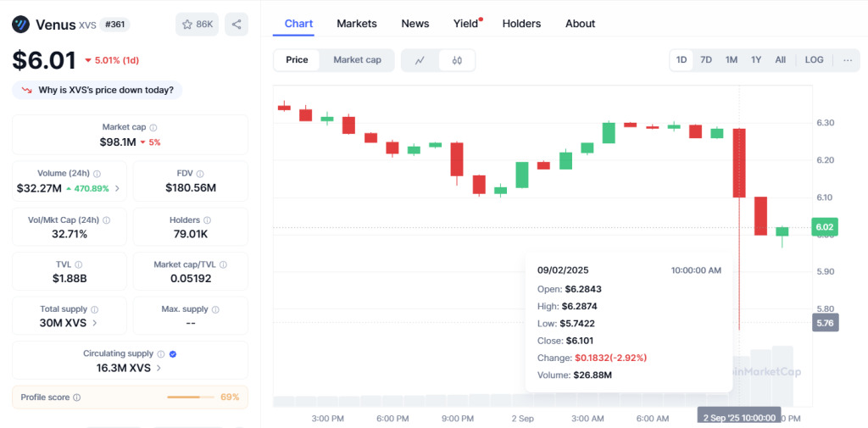The width and height of the screenshot is (868, 428).
Task: Expand the 24h Volume details chevron
Action: pos(117,188)
